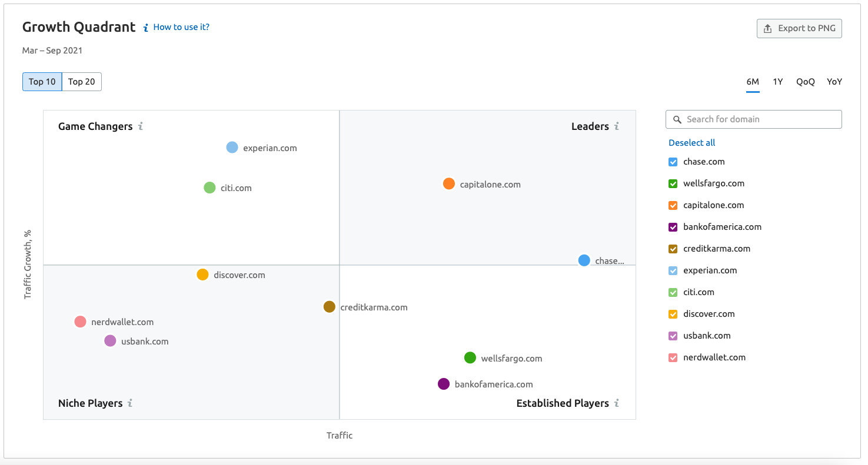Screen dimensions: 868x465
Task: Click the info icon next to Established Players
Action: pyautogui.click(x=617, y=403)
